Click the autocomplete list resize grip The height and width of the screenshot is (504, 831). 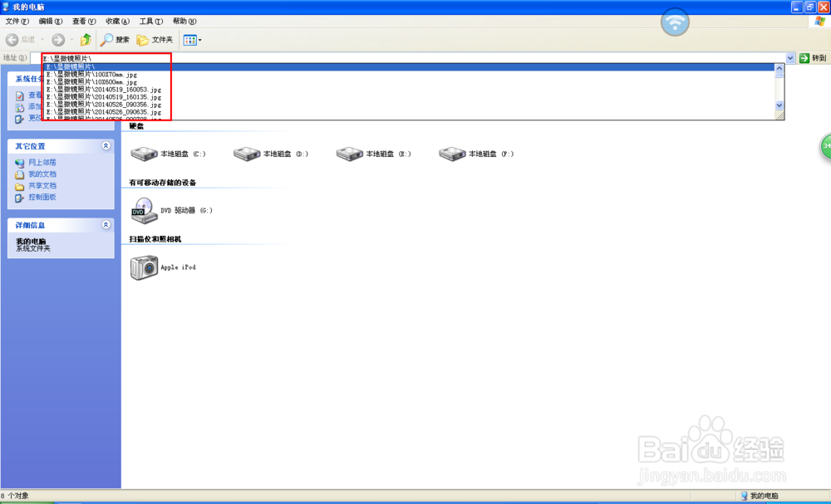779,115
